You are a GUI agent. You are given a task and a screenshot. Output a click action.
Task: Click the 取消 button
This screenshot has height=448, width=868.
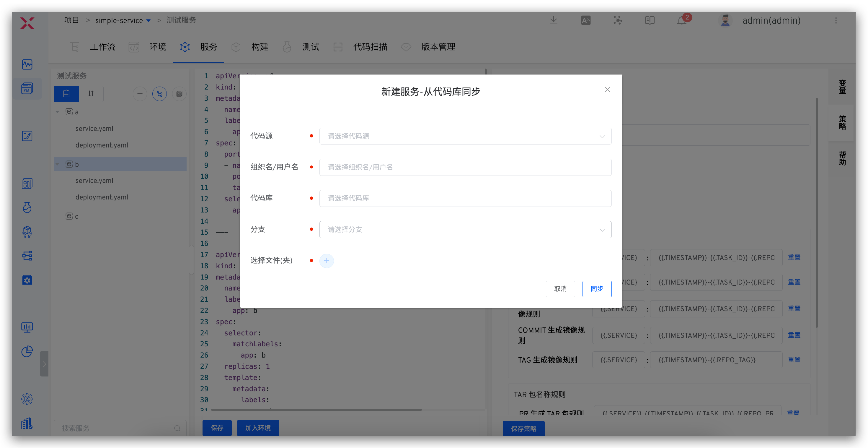(x=560, y=289)
